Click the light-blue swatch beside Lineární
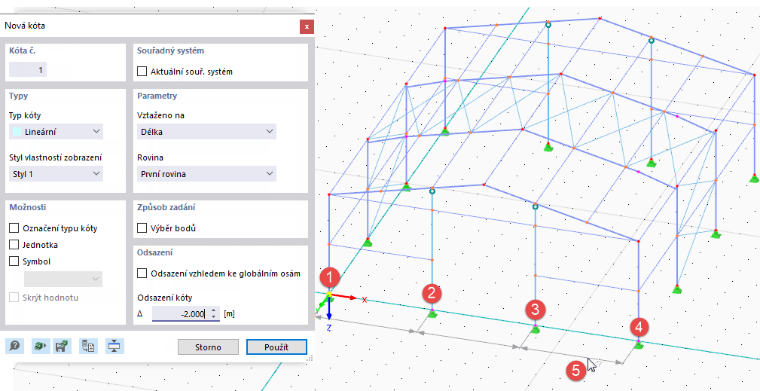This screenshot has width=760, height=391. [17, 131]
